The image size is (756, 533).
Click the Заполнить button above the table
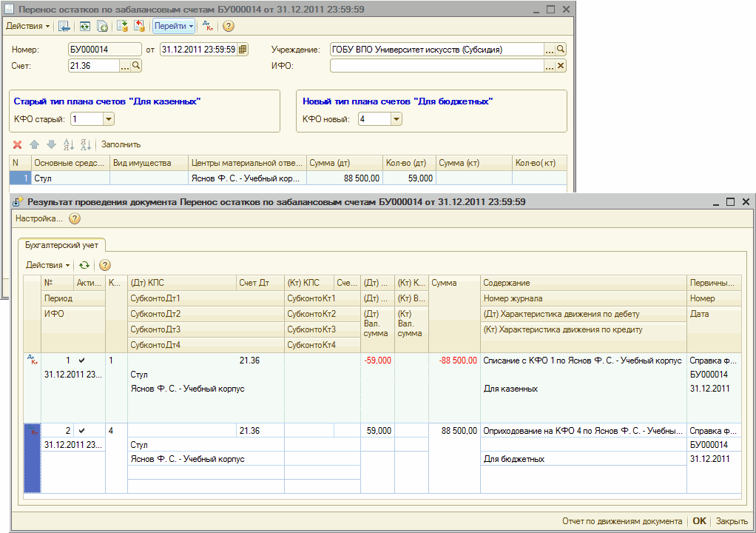click(121, 144)
